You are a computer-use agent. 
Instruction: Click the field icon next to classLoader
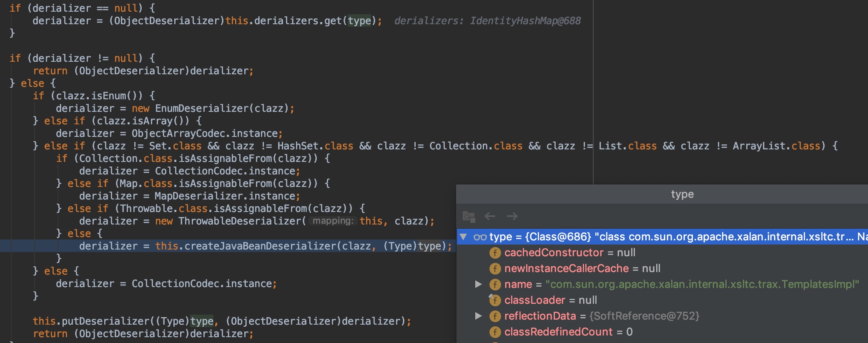pos(495,300)
